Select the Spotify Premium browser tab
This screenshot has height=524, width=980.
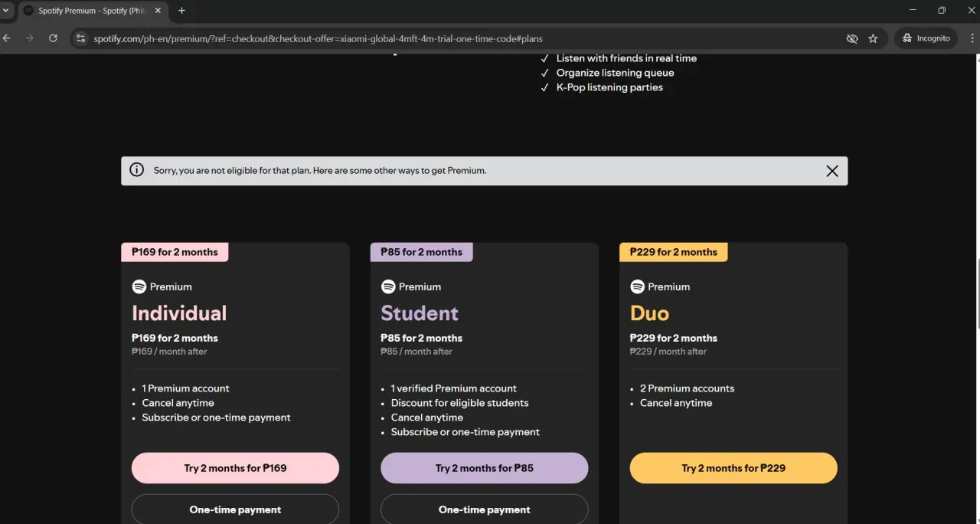point(93,11)
